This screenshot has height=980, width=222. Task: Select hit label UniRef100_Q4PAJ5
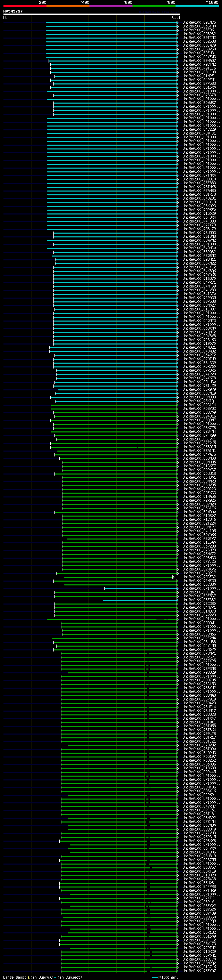point(199,454)
